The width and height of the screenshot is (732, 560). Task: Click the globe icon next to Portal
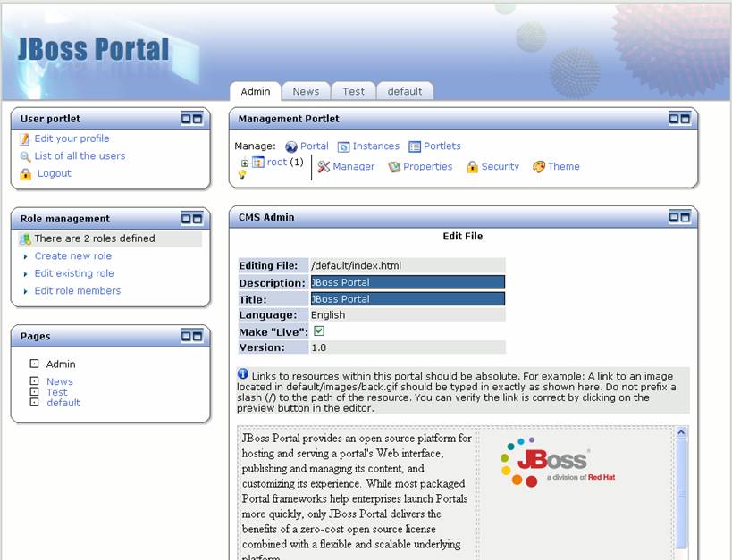pyautogui.click(x=291, y=146)
